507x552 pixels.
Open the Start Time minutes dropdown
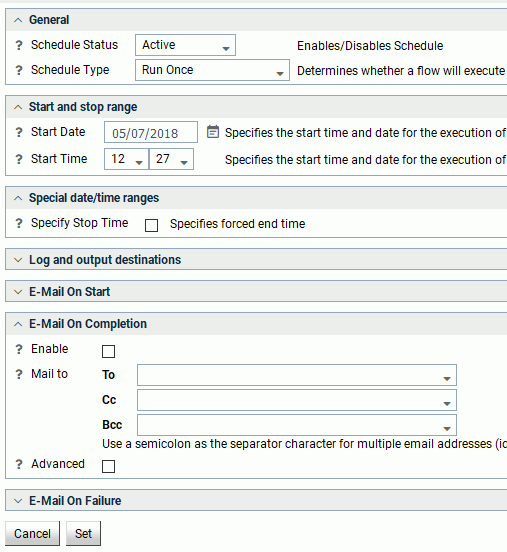(x=171, y=159)
